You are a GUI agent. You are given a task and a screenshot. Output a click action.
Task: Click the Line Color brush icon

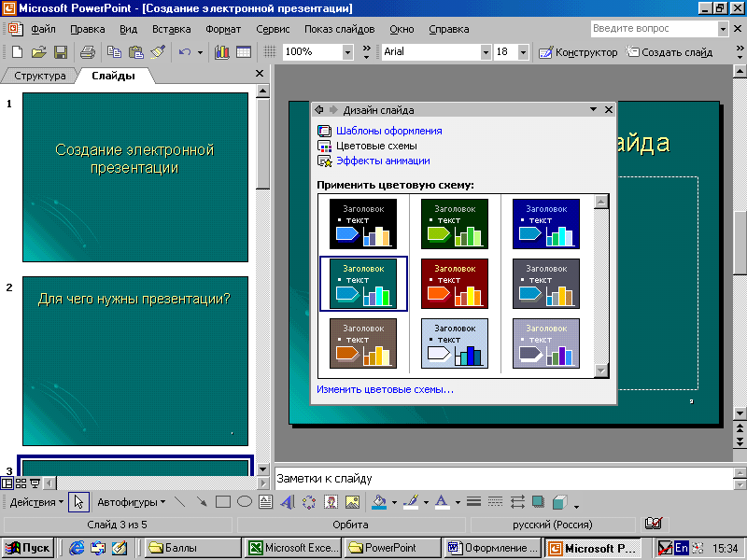coord(411,502)
